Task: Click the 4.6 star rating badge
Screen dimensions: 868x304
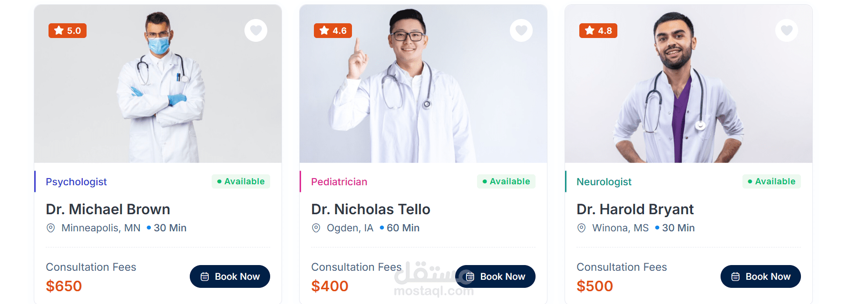Action: (333, 30)
